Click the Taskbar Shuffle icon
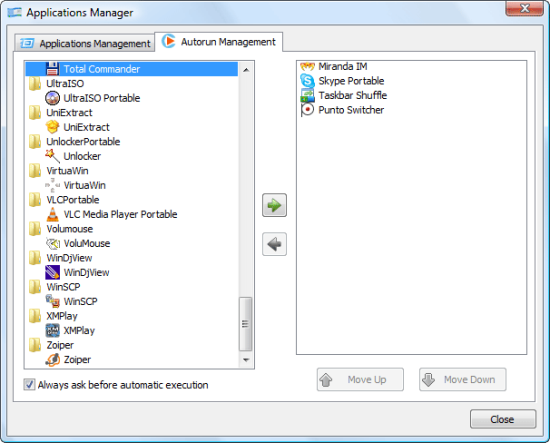This screenshot has width=550, height=443. pos(307,95)
